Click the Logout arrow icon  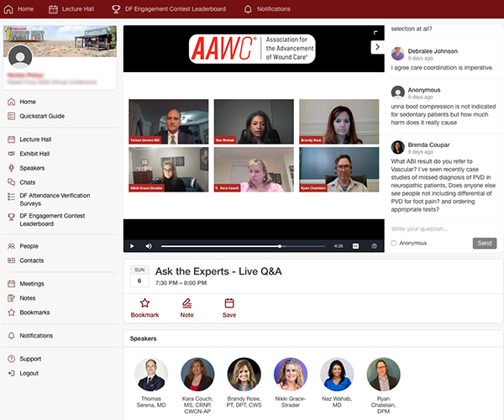(x=11, y=373)
